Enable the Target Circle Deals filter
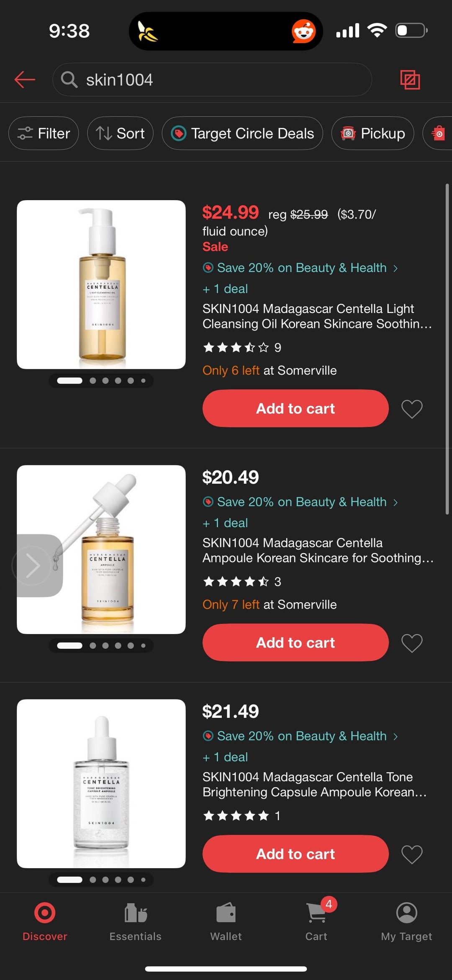 [242, 134]
